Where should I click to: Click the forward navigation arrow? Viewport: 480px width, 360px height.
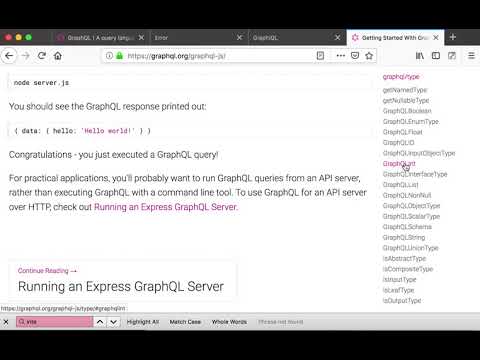click(x=25, y=56)
